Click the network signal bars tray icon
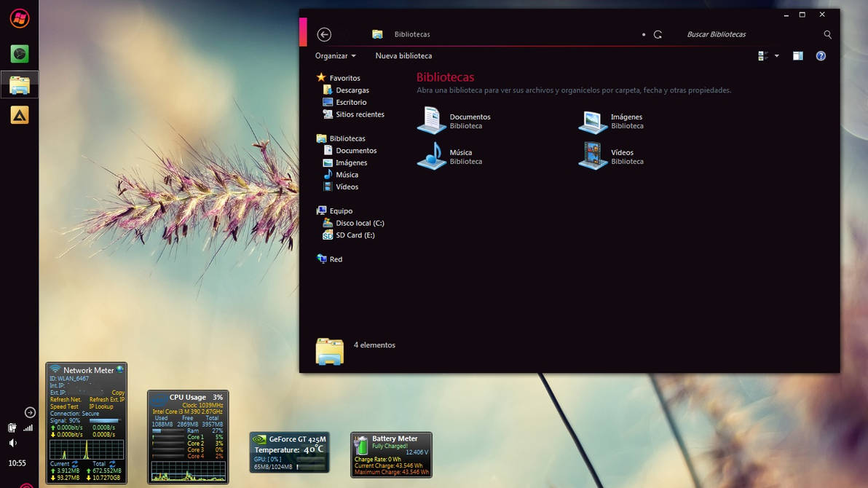 pyautogui.click(x=28, y=427)
